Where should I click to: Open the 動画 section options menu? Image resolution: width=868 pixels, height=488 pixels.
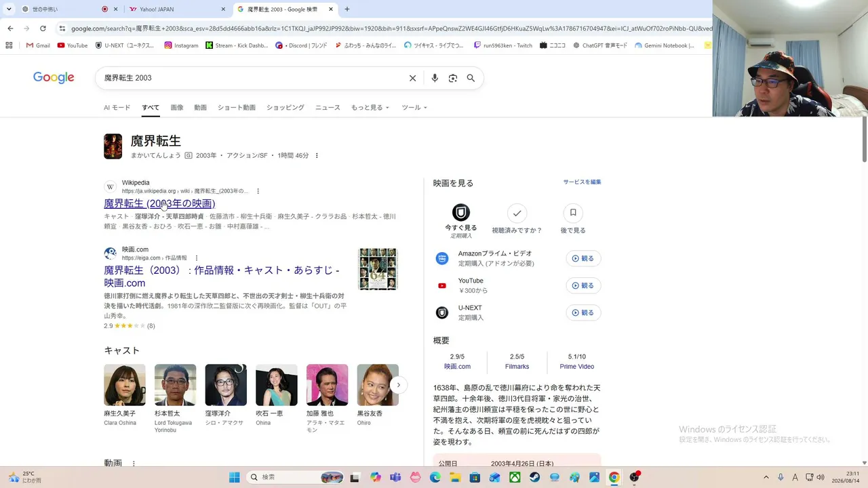point(134,464)
